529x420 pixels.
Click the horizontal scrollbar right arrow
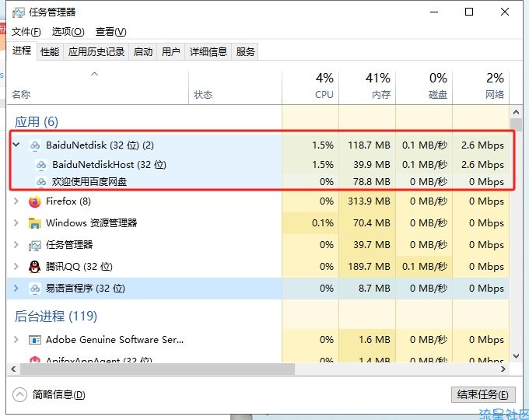tap(503, 369)
